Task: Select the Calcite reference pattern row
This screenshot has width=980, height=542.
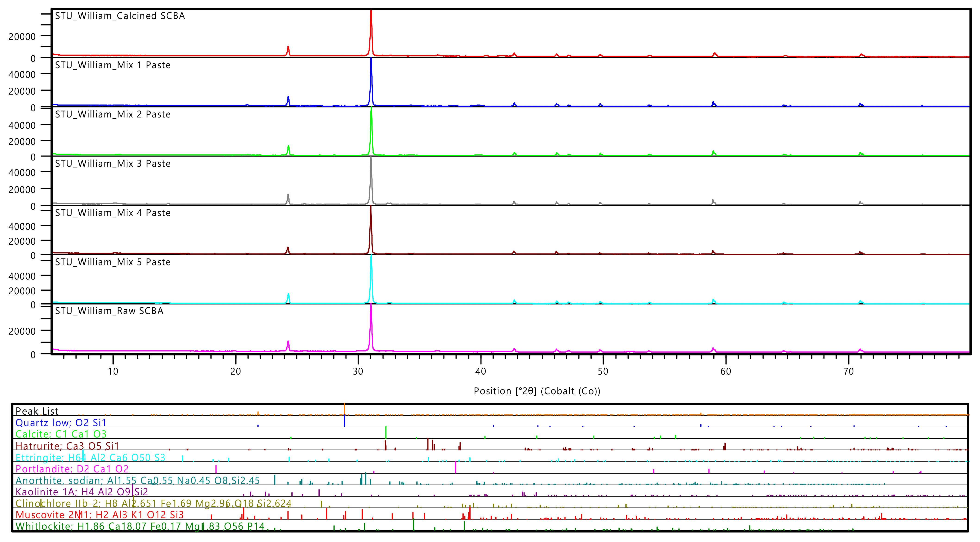Action: 61,434
